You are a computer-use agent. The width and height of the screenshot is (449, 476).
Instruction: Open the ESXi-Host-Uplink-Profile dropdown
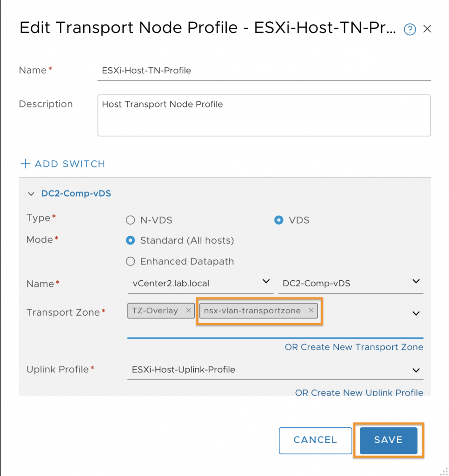[275, 370]
